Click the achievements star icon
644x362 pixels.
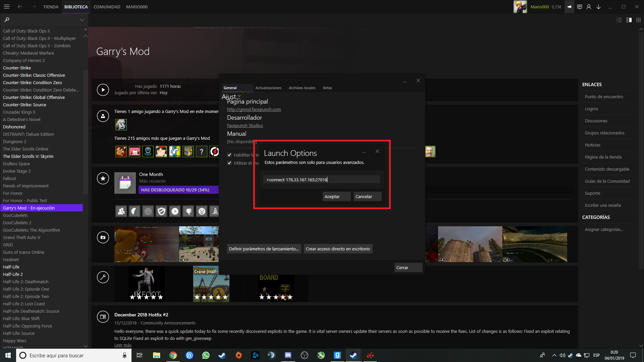pyautogui.click(x=103, y=178)
